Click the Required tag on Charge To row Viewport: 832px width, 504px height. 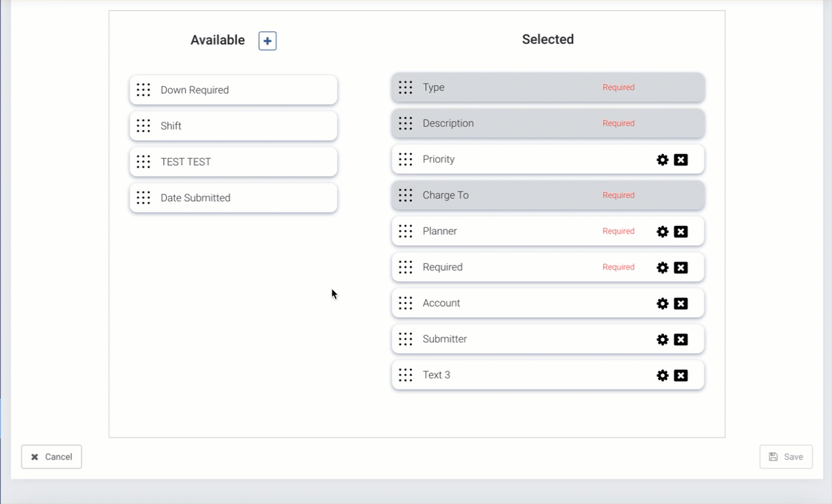618,195
